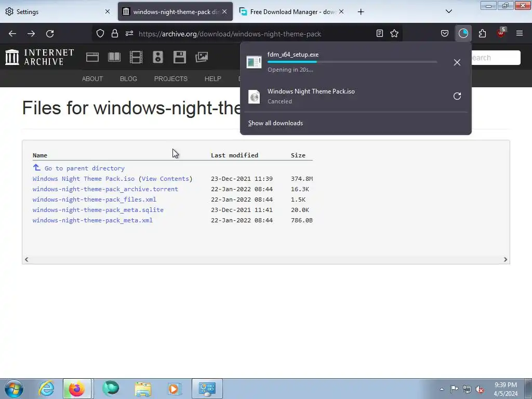
Task: Reload the current archive.org page
Action: pos(50,34)
